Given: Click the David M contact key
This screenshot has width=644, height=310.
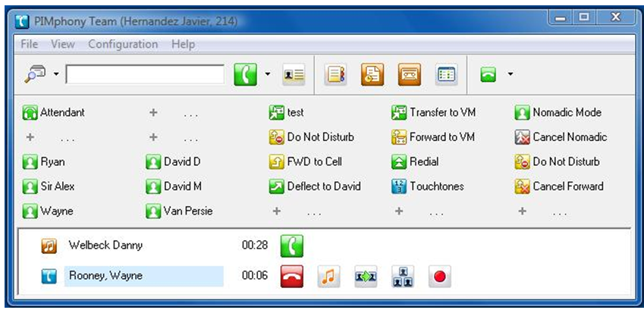Looking at the screenshot, I should click(174, 186).
